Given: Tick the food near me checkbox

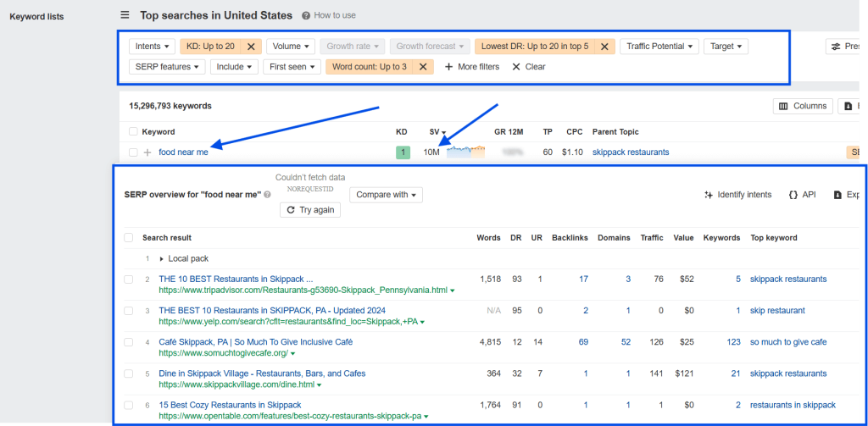Looking at the screenshot, I should (133, 152).
